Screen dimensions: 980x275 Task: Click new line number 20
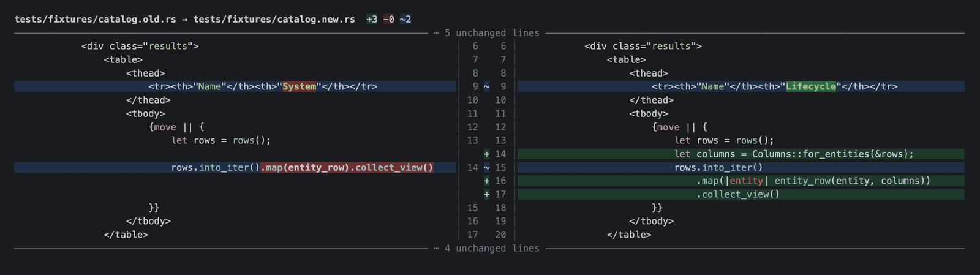pos(500,235)
